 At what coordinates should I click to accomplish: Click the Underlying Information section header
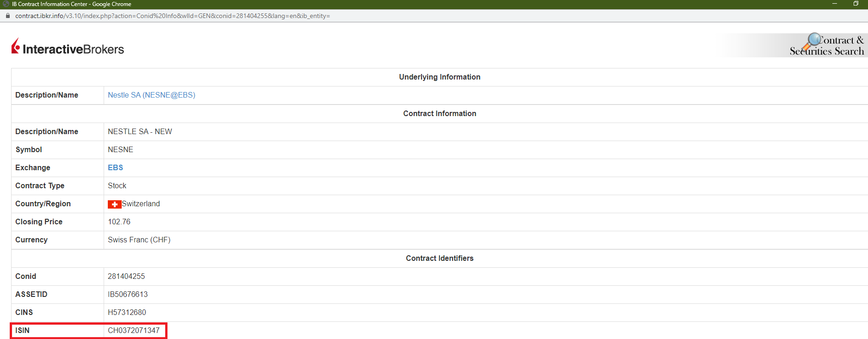pyautogui.click(x=440, y=77)
